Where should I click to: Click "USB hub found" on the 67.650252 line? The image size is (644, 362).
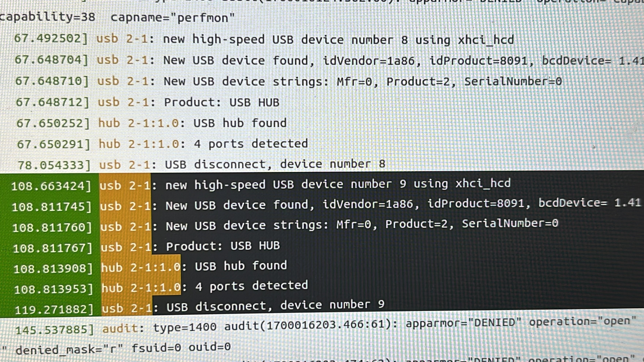click(240, 123)
